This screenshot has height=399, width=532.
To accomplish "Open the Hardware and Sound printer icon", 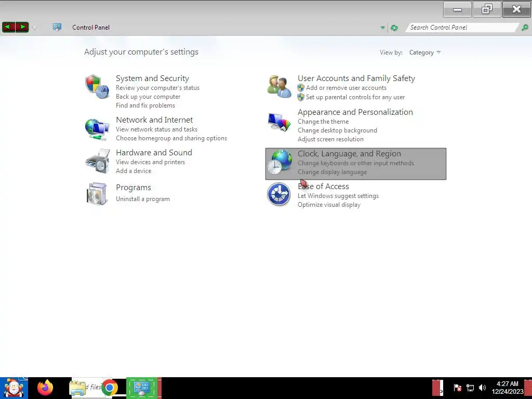I will (x=98, y=161).
